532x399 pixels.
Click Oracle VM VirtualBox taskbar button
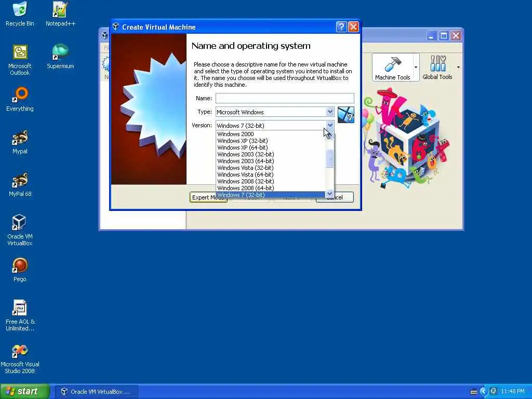tap(96, 392)
